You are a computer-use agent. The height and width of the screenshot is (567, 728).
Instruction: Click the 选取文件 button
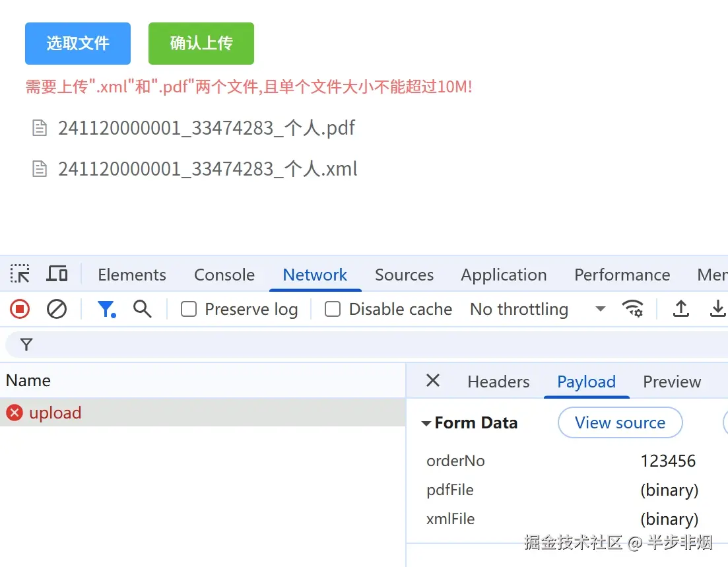pos(77,43)
